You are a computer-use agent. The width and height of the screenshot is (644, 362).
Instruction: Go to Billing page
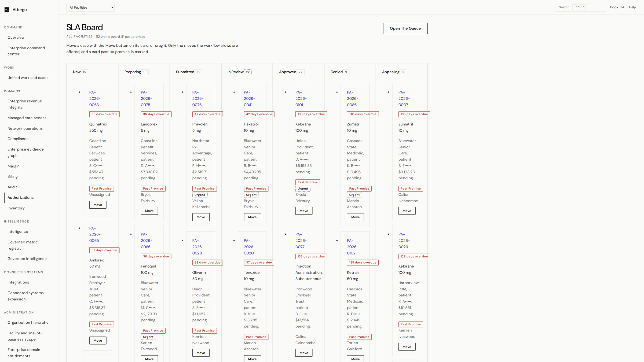[x=13, y=176]
